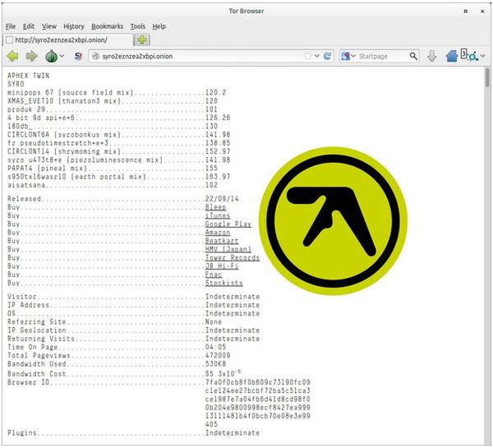Open a new tab with plus button
This screenshot has width=493, height=448.
click(x=142, y=40)
